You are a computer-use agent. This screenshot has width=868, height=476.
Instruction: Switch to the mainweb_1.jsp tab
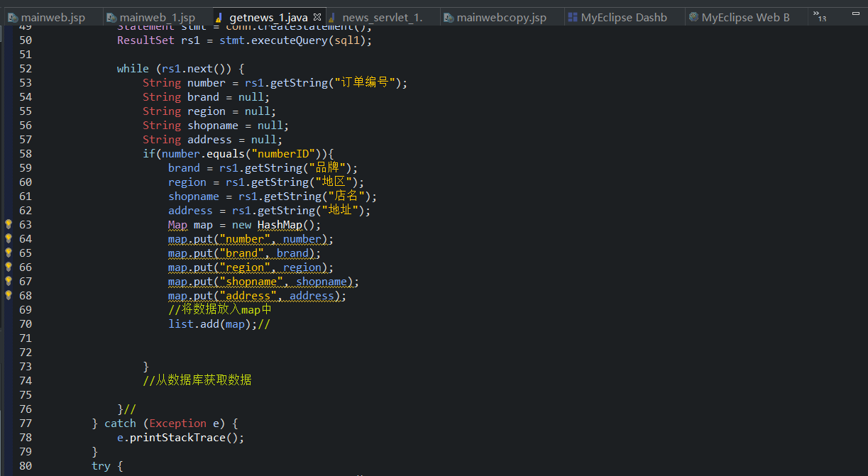tap(158, 17)
